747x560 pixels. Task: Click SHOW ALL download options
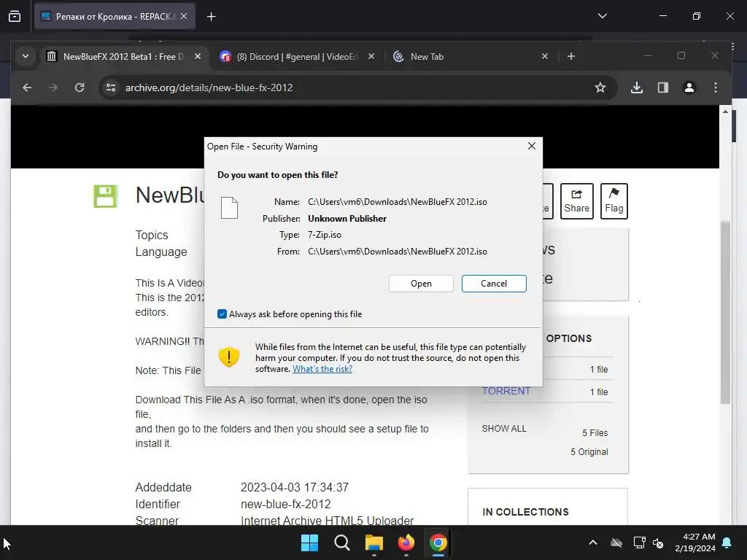coord(504,429)
